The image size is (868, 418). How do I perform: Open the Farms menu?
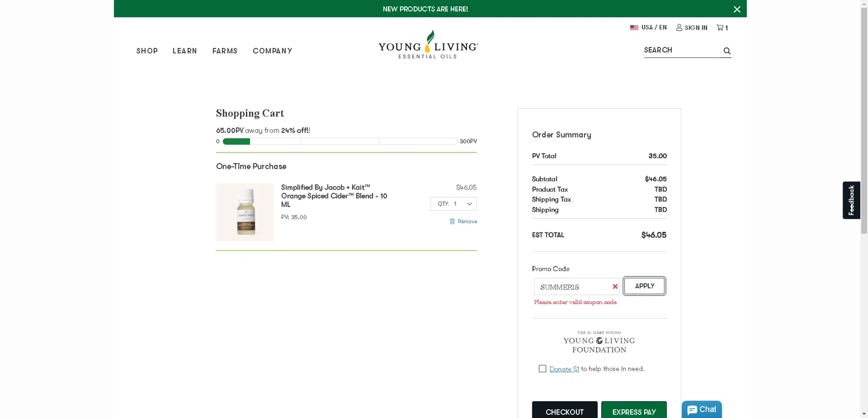[225, 51]
